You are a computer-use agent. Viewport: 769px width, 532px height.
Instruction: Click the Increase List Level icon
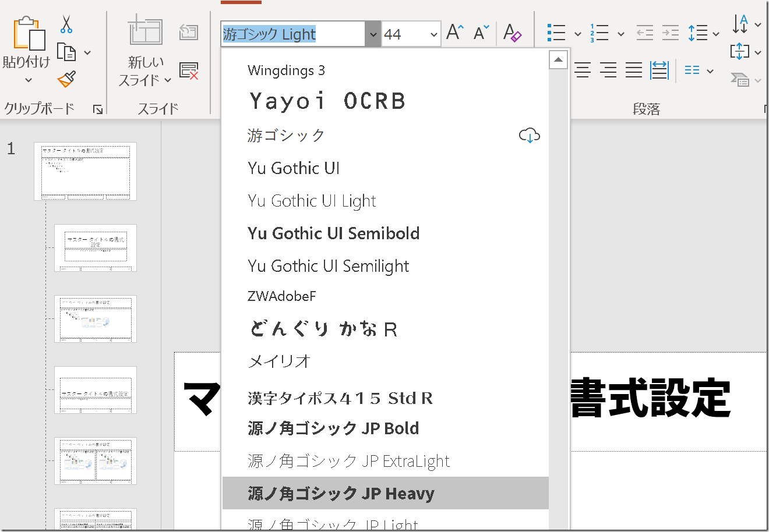671,33
